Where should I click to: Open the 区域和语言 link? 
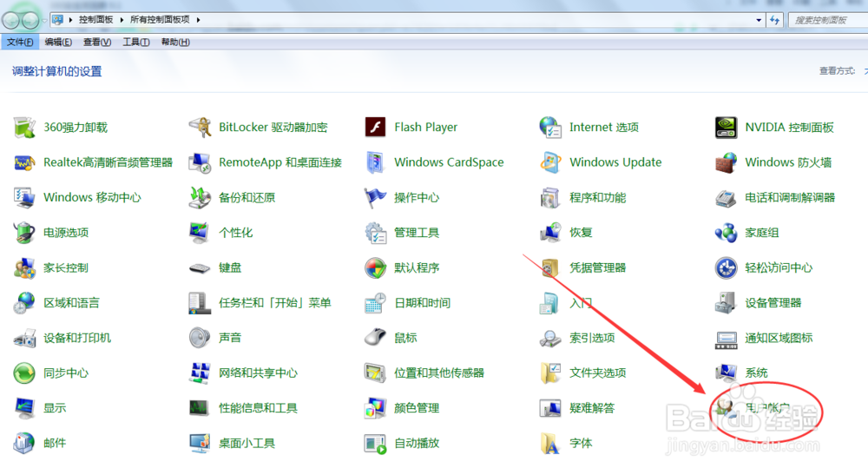(x=71, y=303)
